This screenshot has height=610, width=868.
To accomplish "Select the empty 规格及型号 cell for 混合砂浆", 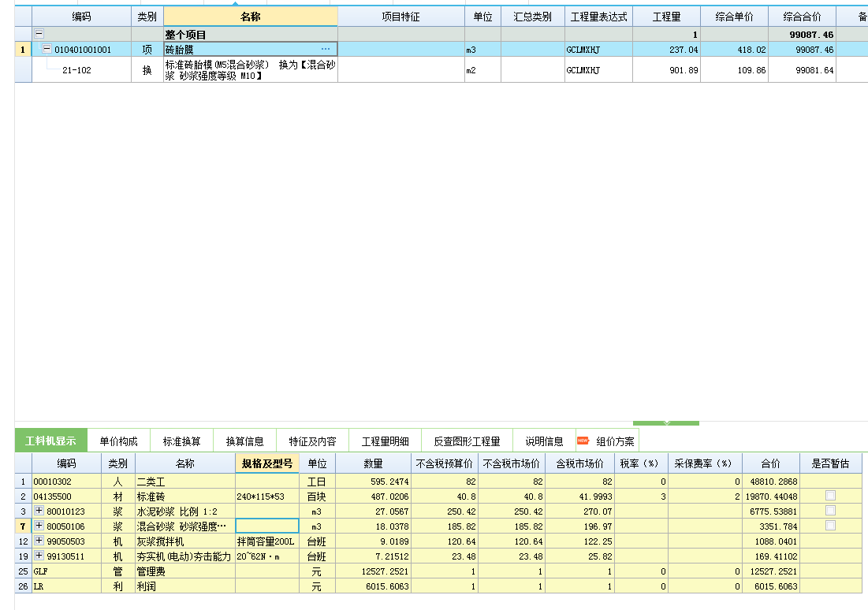I will (267, 526).
